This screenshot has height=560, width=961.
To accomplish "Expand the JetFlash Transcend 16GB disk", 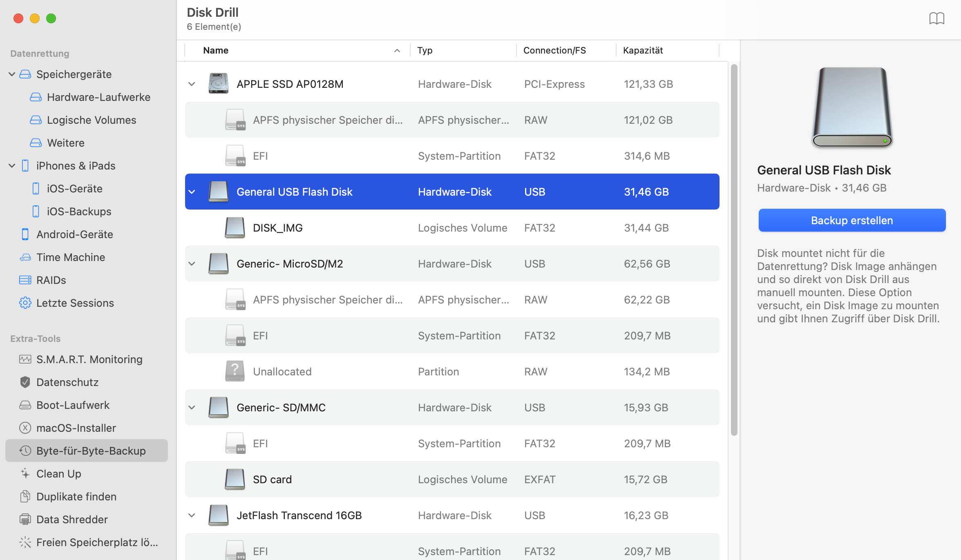I will (x=191, y=514).
